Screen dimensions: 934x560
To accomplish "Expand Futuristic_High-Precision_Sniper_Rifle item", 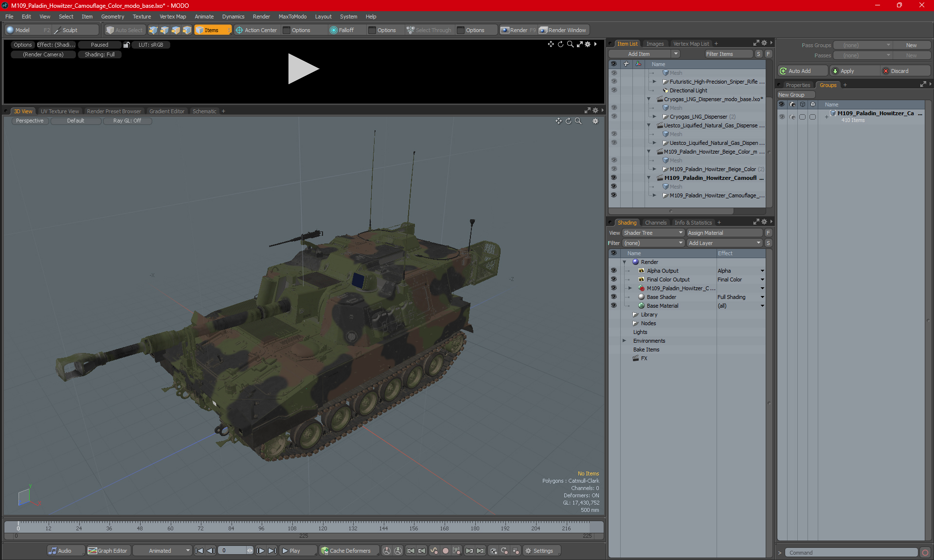I will (654, 82).
